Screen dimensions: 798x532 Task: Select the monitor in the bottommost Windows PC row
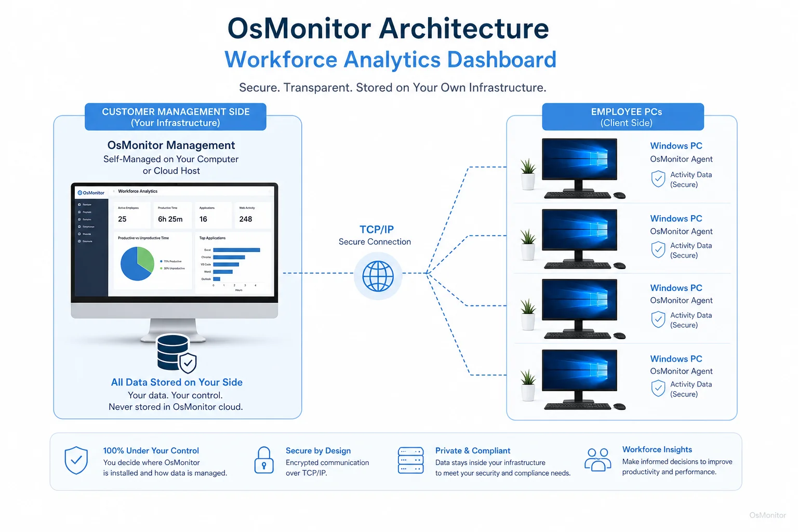(580, 375)
